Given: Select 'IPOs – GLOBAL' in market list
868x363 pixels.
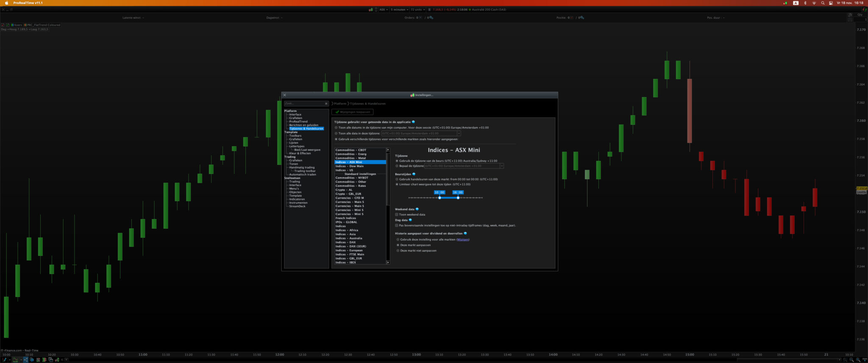Looking at the screenshot, I should coord(360,222).
